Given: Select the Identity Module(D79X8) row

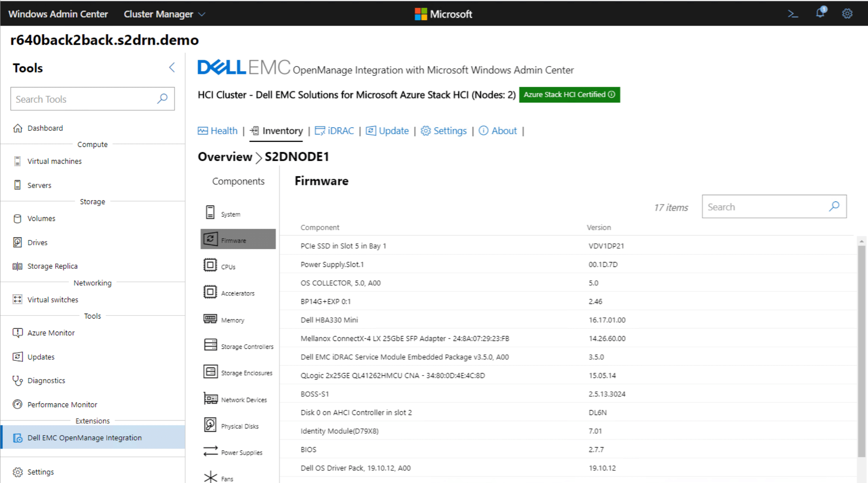Looking at the screenshot, I should click(x=568, y=431).
